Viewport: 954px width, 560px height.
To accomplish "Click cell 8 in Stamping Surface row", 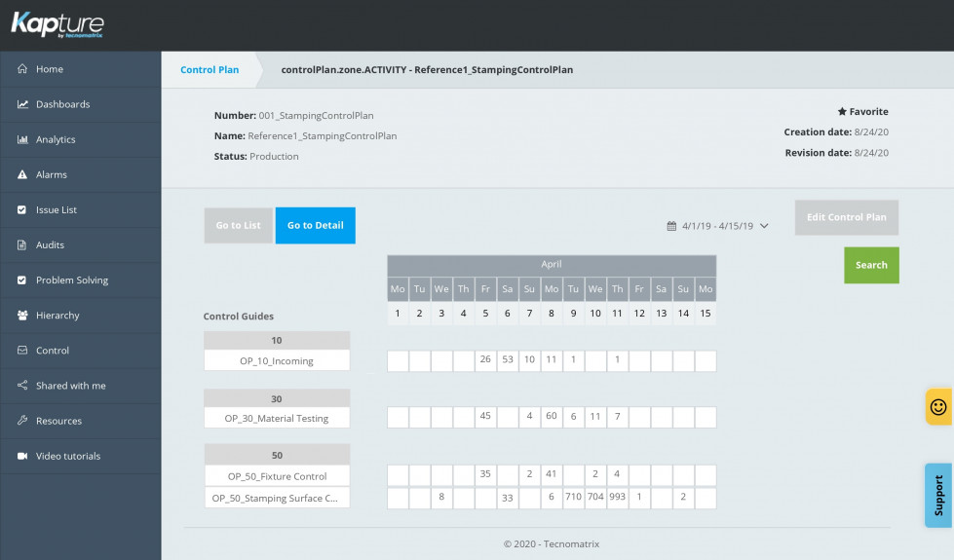I will tap(441, 498).
